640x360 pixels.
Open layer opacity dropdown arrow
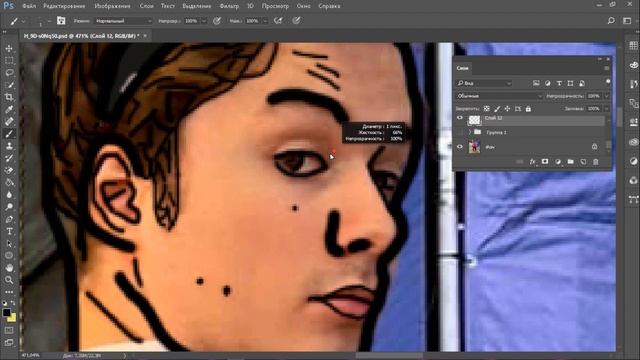point(607,96)
